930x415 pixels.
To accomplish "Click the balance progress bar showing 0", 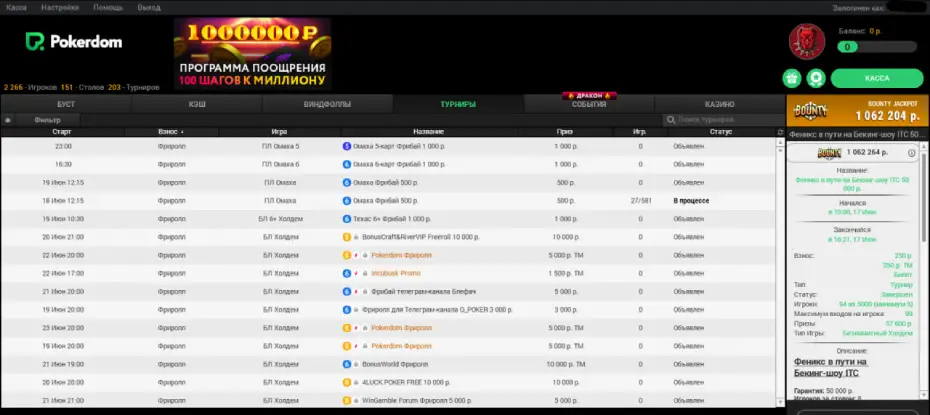I will pyautogui.click(x=877, y=47).
